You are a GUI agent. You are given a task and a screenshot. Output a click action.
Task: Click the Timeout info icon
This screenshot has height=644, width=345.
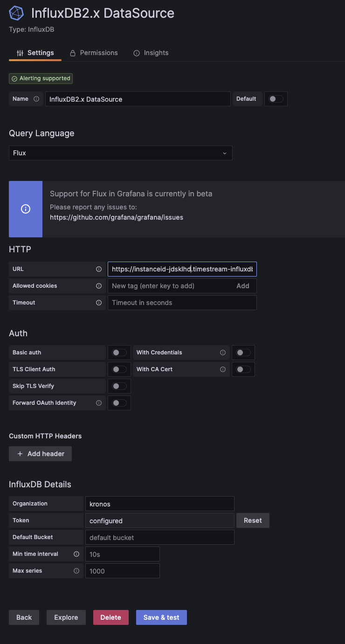coord(99,303)
